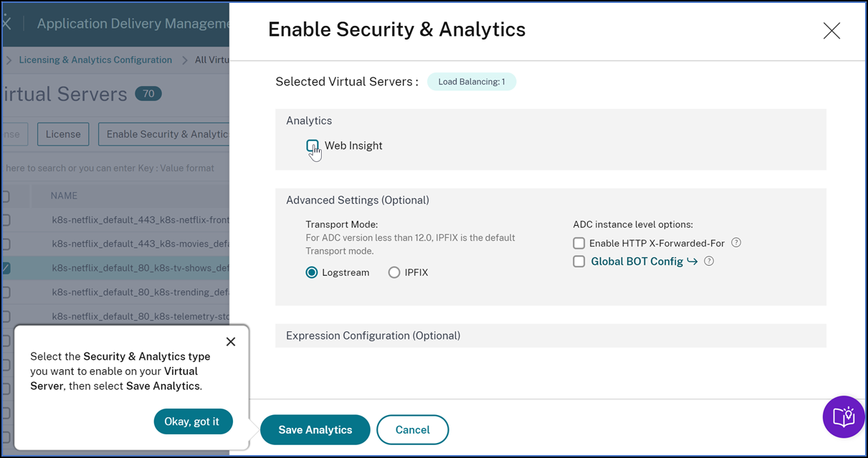Tick the Global BOT Config checkbox
868x458 pixels.
pos(579,262)
